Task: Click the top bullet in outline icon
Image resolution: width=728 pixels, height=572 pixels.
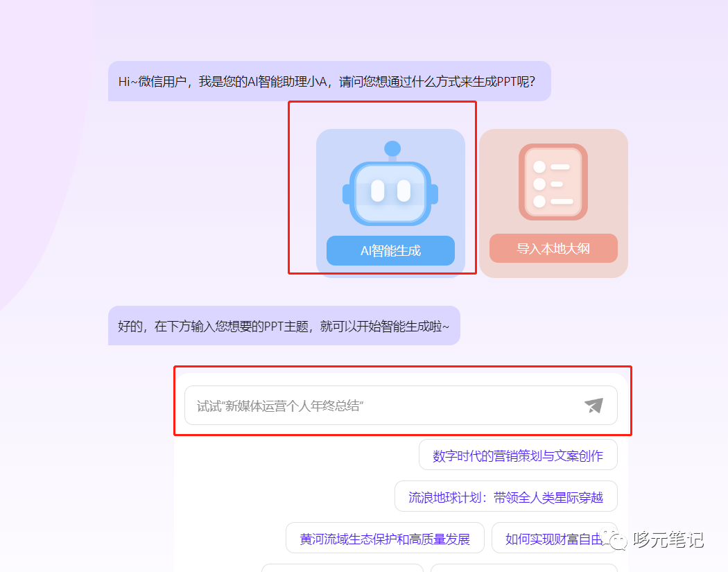Action: [x=539, y=166]
